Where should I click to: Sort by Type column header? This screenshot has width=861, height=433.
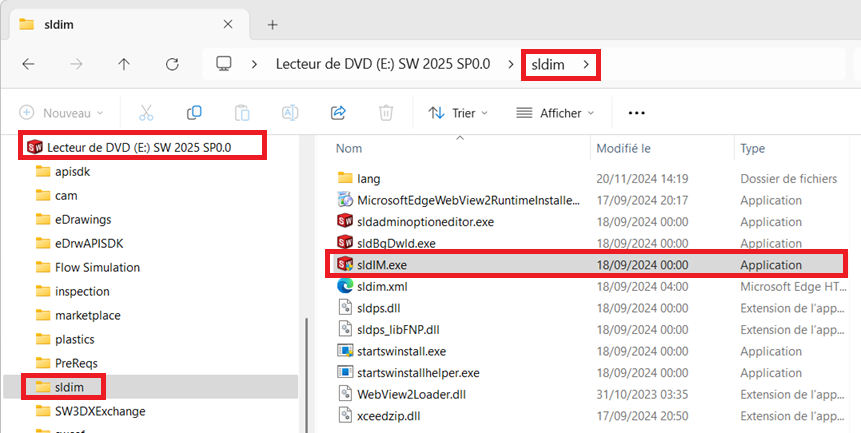[x=752, y=148]
